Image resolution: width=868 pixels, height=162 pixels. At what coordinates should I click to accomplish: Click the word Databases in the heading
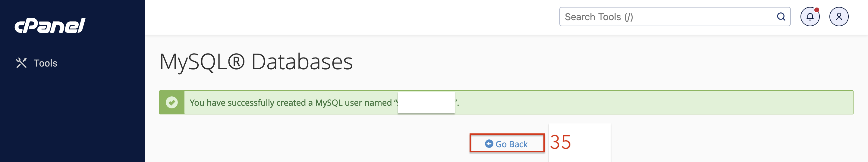point(302,62)
